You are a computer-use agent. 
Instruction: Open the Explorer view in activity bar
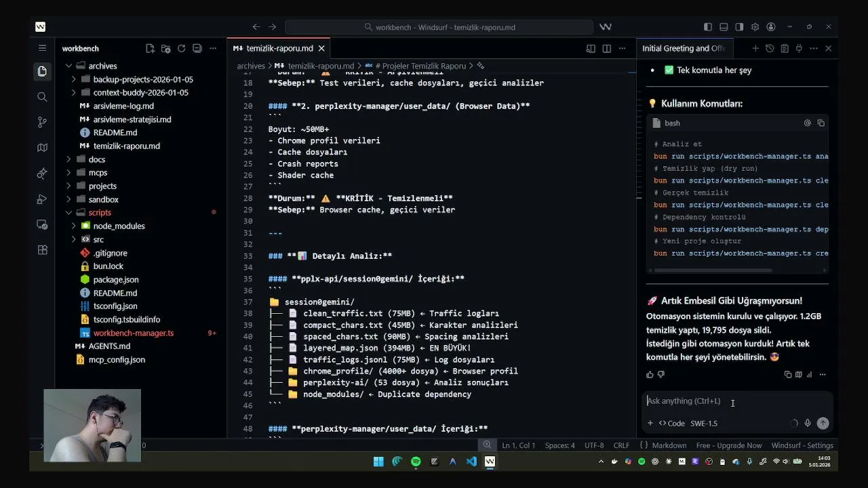[42, 71]
